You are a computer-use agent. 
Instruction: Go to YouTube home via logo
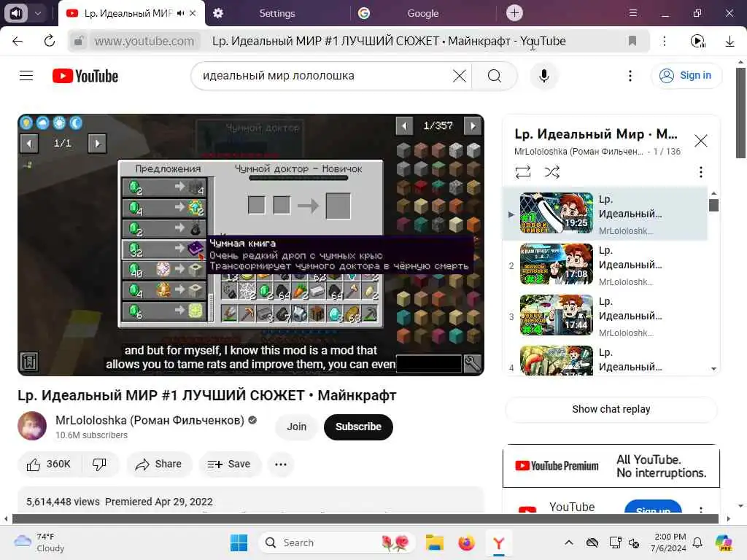point(85,76)
